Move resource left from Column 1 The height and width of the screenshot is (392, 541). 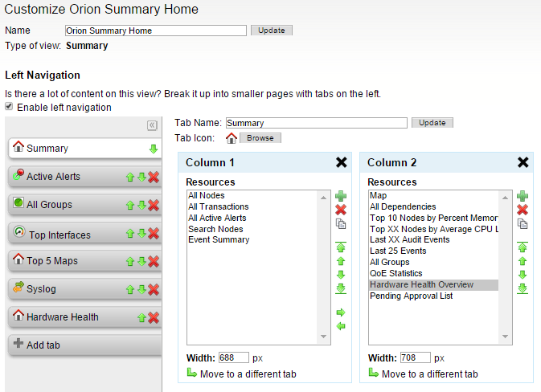point(341,326)
